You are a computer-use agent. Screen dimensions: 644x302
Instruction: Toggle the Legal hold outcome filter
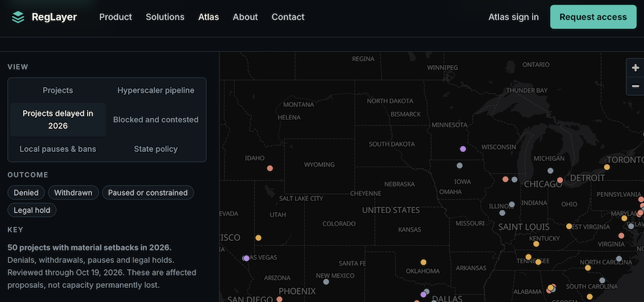32,211
